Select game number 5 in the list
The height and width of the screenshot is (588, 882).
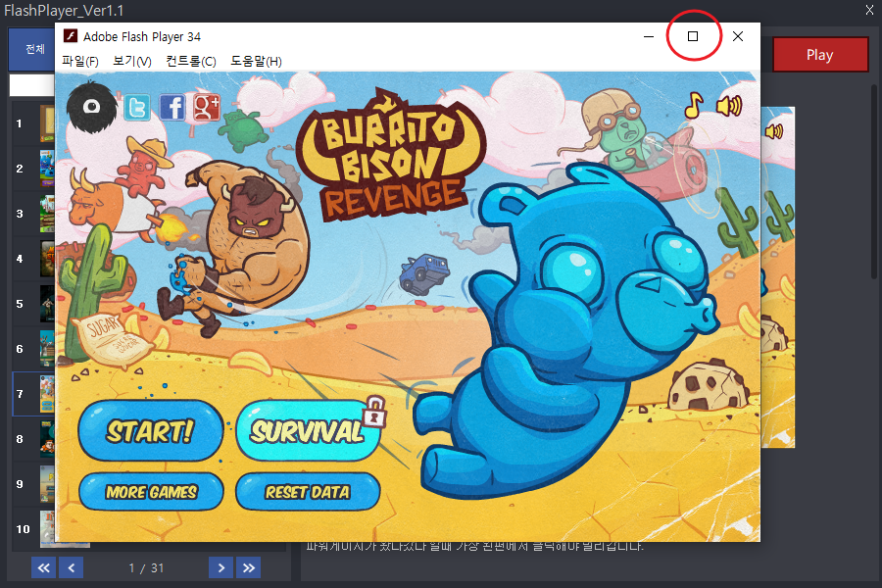pos(33,303)
